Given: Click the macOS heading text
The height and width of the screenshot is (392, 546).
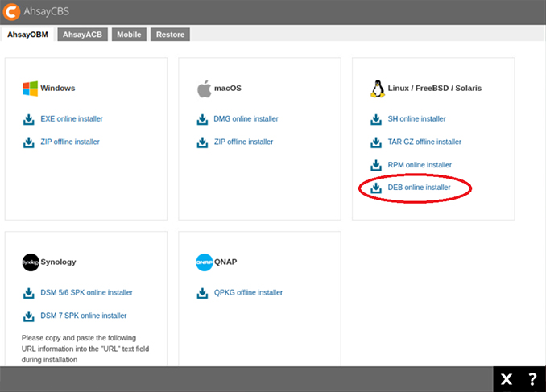Looking at the screenshot, I should (228, 88).
